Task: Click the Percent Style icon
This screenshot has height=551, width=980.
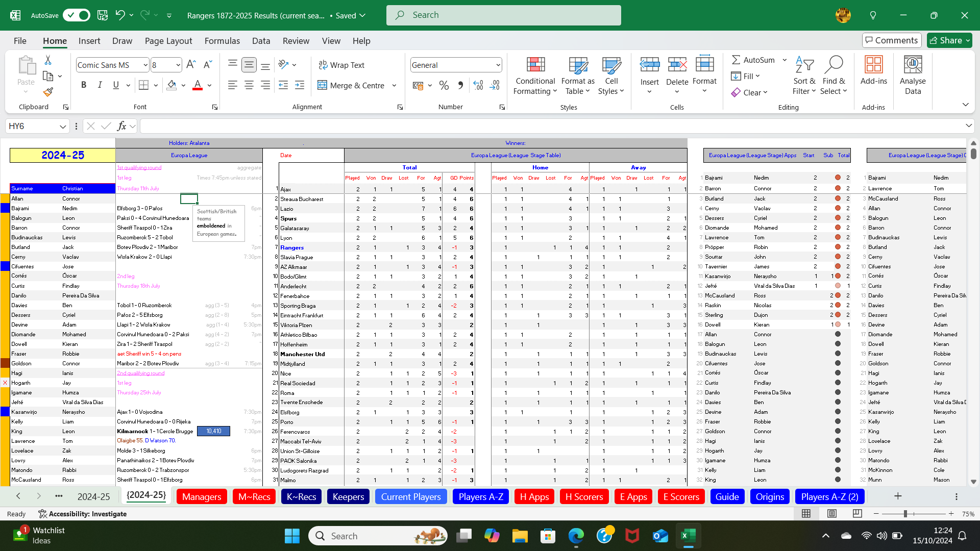Action: [x=444, y=85]
